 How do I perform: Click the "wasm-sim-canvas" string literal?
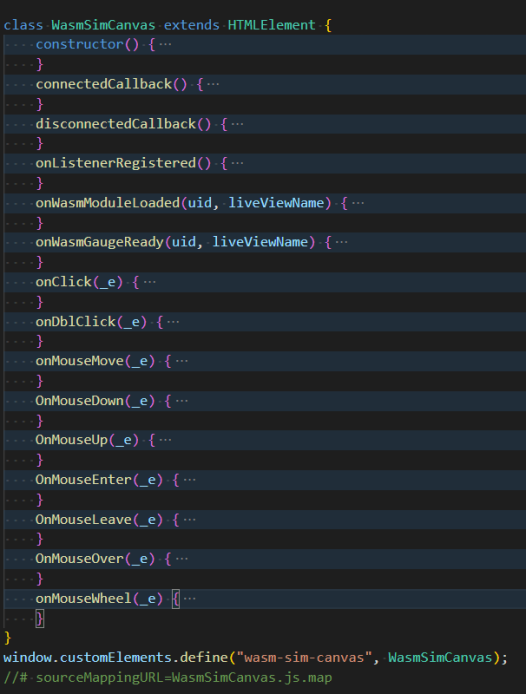point(304,658)
